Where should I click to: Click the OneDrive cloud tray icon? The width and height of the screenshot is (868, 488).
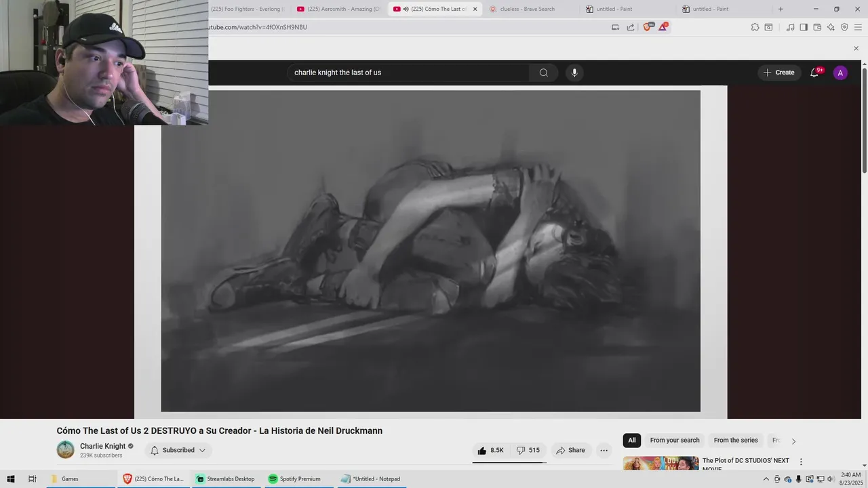tap(788, 479)
